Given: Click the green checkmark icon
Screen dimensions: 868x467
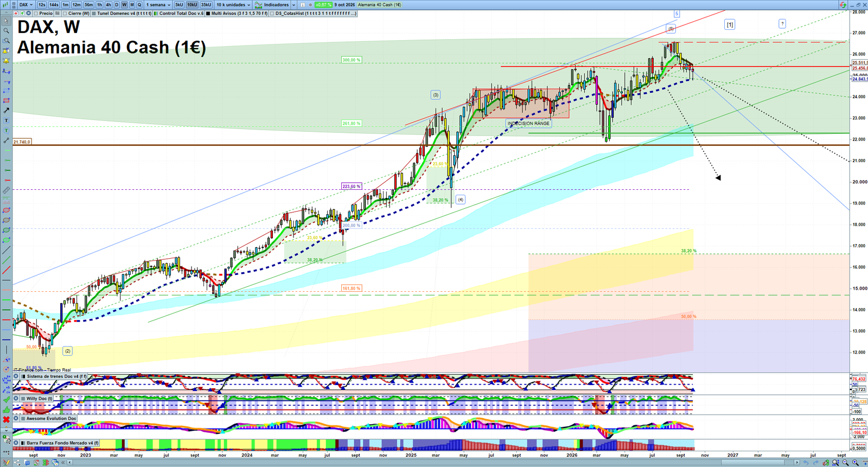Looking at the screenshot, I should [7, 400].
